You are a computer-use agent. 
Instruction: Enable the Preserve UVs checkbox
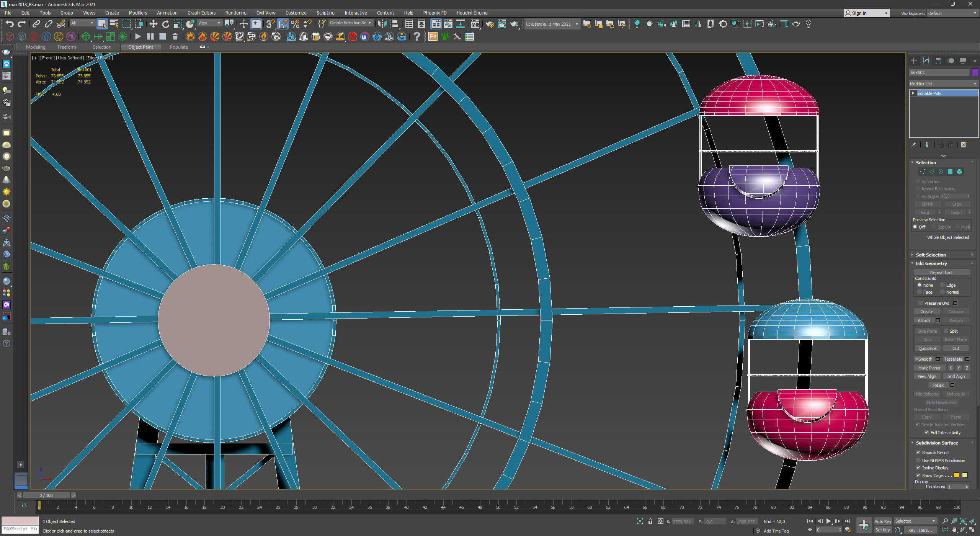(x=920, y=303)
